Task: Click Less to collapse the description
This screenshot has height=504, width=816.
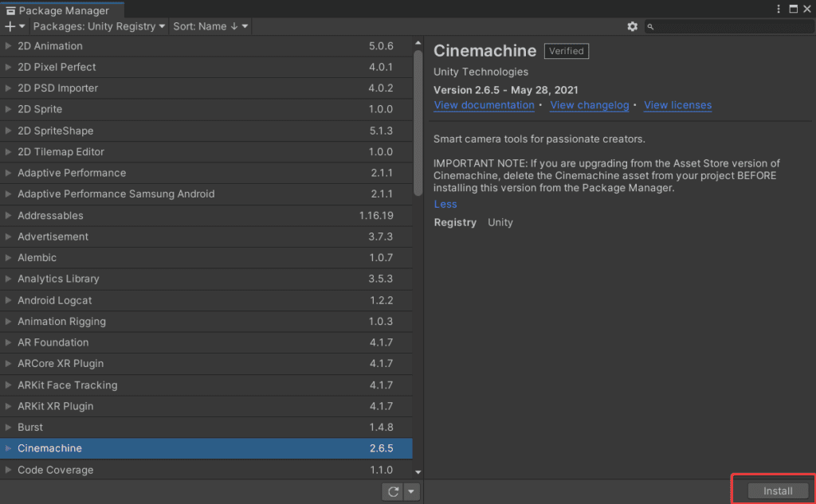Action: tap(445, 204)
